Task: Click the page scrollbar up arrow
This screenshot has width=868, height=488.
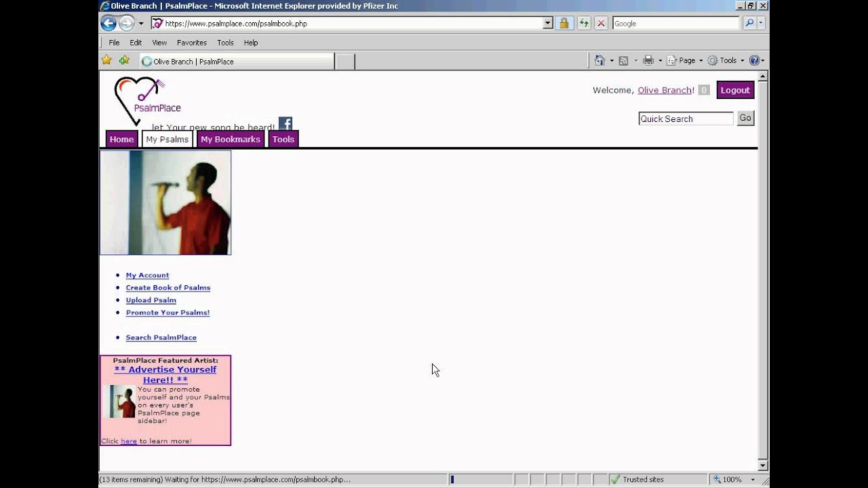Action: coord(763,77)
